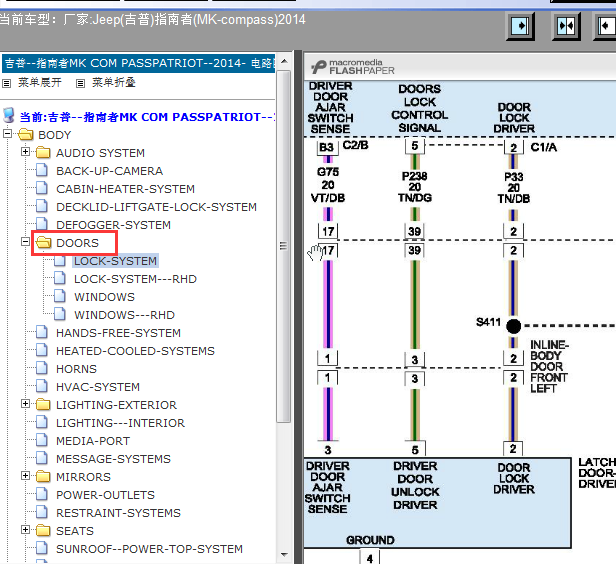Image resolution: width=616 pixels, height=564 pixels.
Task: Select DEFOGGER-SYSTEM entry
Action: (113, 225)
